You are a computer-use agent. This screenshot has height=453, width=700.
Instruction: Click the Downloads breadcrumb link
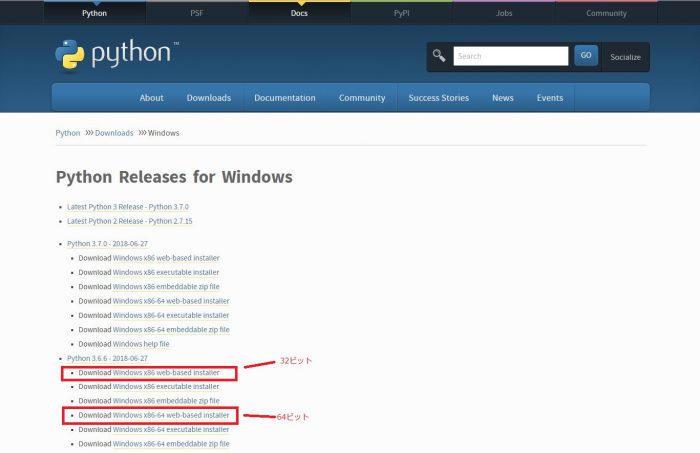point(114,133)
